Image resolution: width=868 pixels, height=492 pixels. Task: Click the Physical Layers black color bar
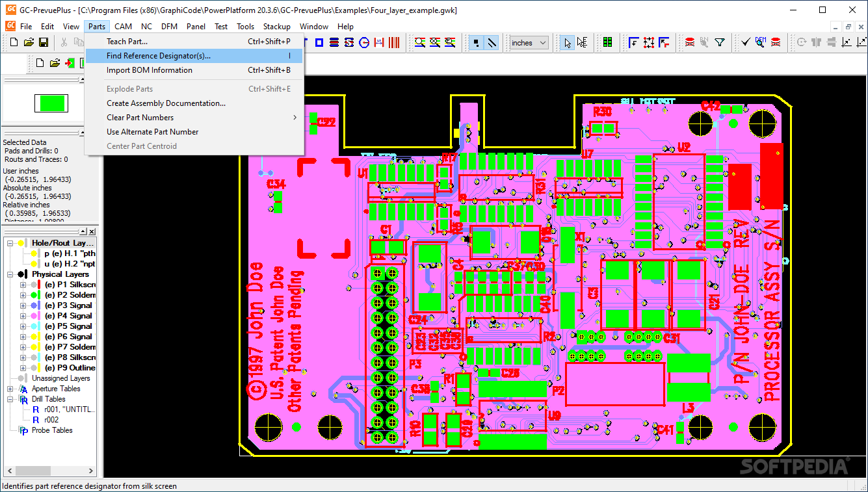[26, 274]
